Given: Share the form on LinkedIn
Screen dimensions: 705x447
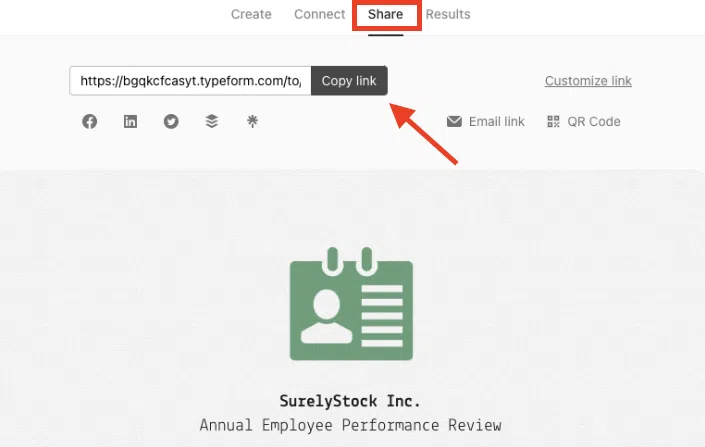Looking at the screenshot, I should coord(130,122).
